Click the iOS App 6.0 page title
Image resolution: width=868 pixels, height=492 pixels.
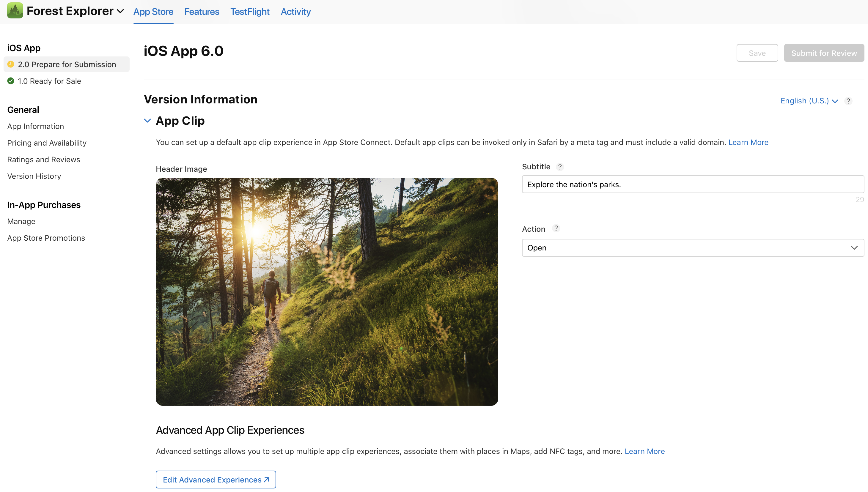point(183,51)
